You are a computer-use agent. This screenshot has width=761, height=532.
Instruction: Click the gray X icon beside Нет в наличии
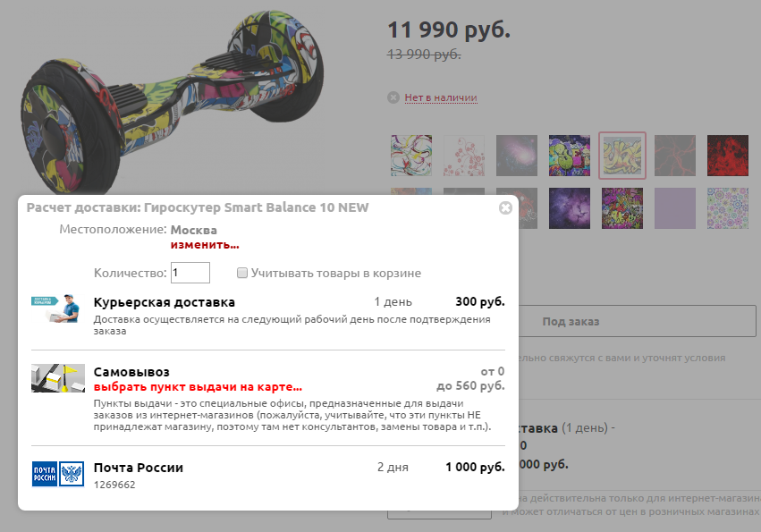point(393,97)
